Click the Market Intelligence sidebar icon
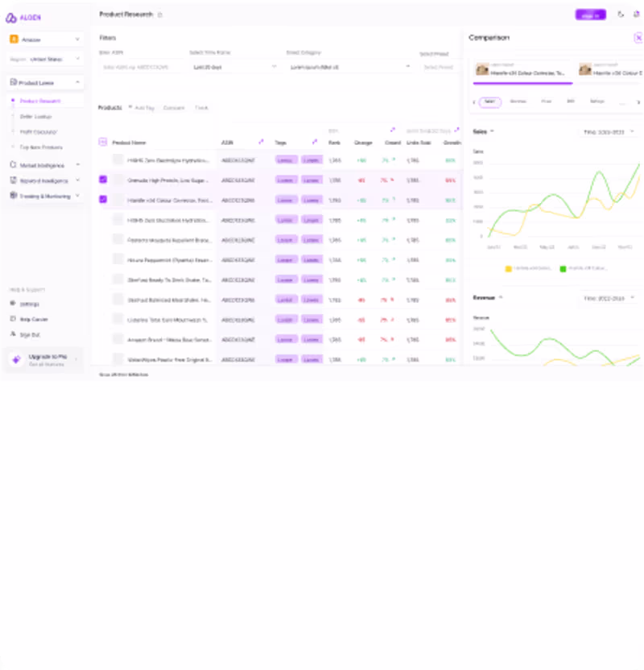This screenshot has height=670, width=644. (x=13, y=164)
